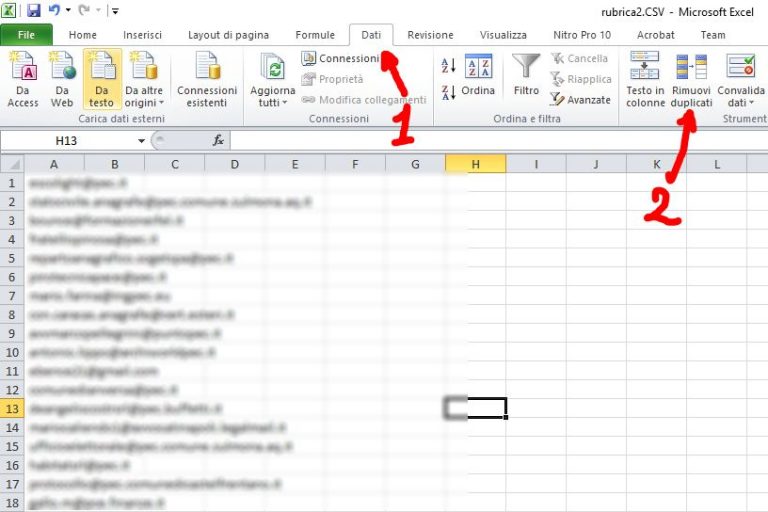Select the Dati ribbon tab

point(371,35)
